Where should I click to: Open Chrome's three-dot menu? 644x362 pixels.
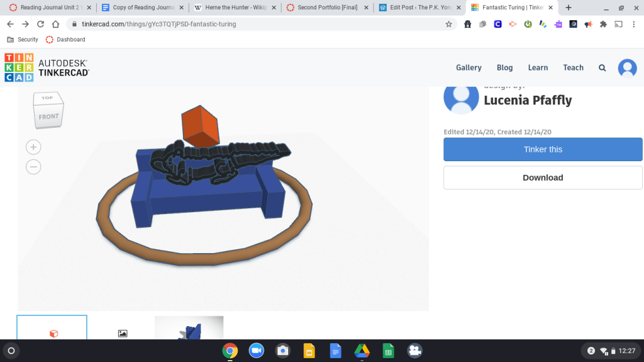[x=635, y=24]
